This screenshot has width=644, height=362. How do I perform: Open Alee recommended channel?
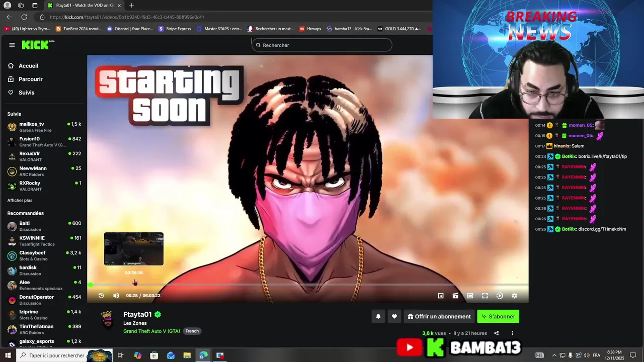[x=44, y=285]
